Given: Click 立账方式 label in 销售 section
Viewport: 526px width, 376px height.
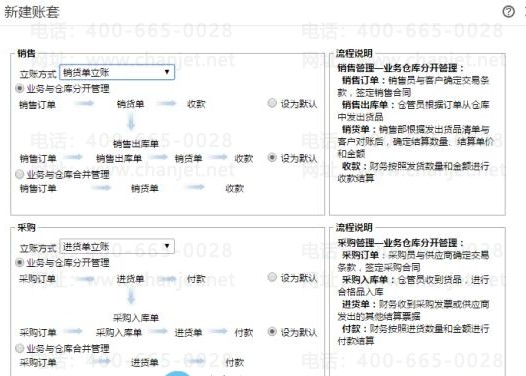Looking at the screenshot, I should pos(38,74).
